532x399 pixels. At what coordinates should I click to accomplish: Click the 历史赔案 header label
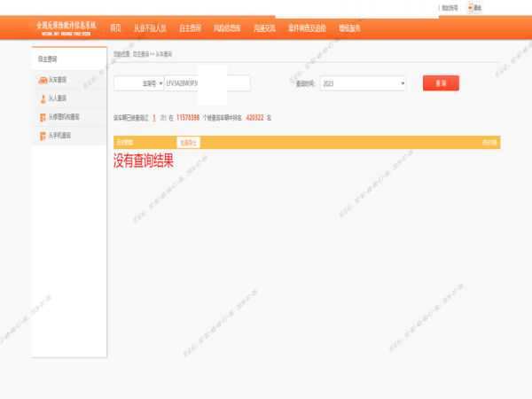pyautogui.click(x=124, y=143)
